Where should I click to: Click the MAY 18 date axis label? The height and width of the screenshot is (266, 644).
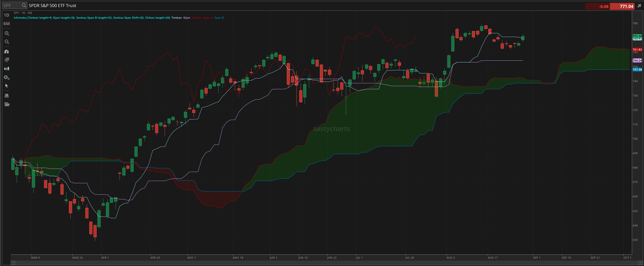(238, 258)
